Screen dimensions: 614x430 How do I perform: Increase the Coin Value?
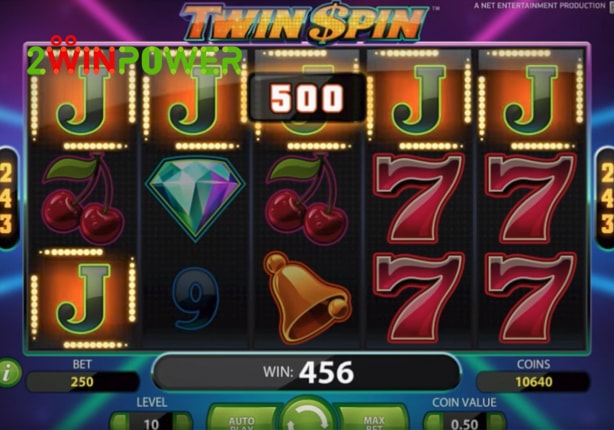[x=497, y=422]
